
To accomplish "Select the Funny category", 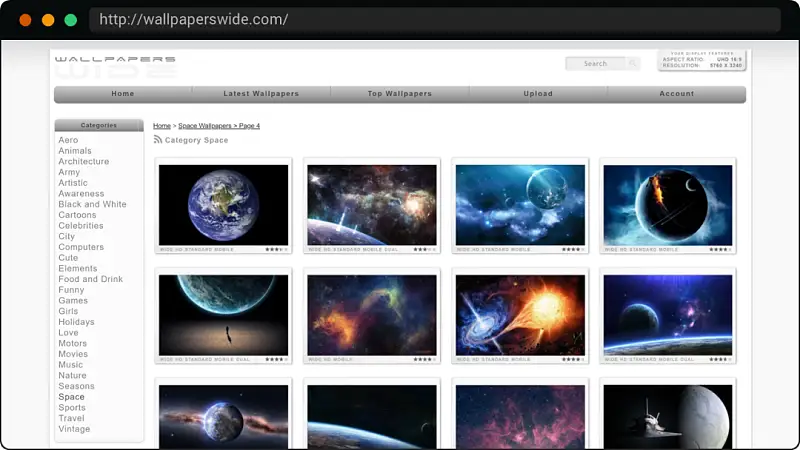I will click(71, 290).
